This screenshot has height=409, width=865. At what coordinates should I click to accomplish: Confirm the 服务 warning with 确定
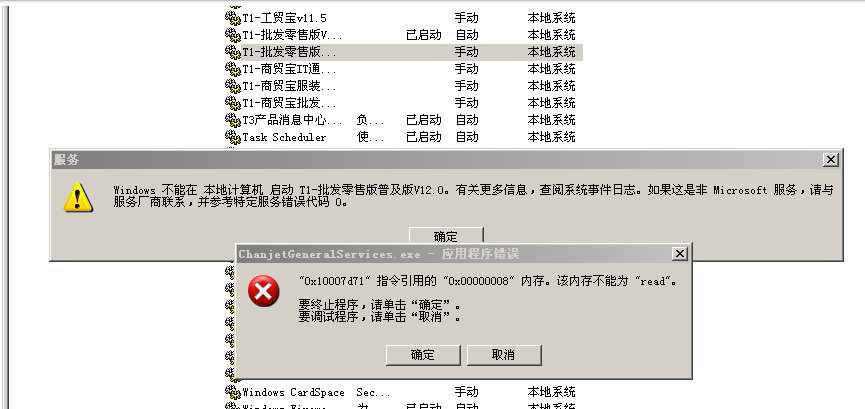[446, 236]
